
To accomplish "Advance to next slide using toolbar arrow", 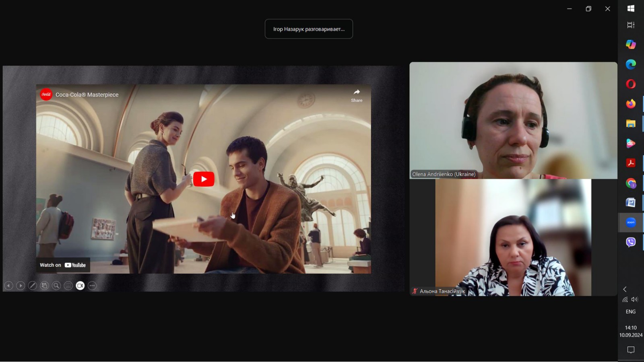I will [x=21, y=286].
